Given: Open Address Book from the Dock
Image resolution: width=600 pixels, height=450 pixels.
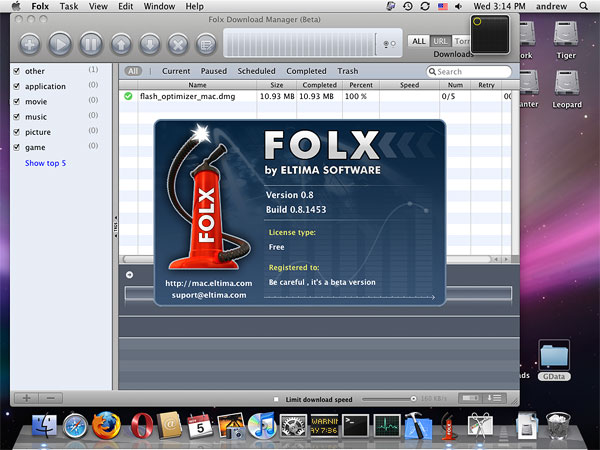Looking at the screenshot, I should (169, 426).
